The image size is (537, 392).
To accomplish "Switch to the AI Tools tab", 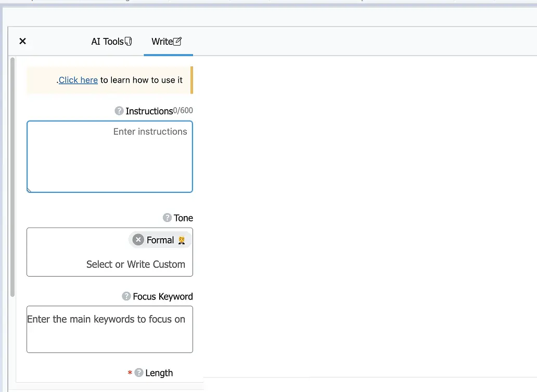I will pyautogui.click(x=107, y=42).
